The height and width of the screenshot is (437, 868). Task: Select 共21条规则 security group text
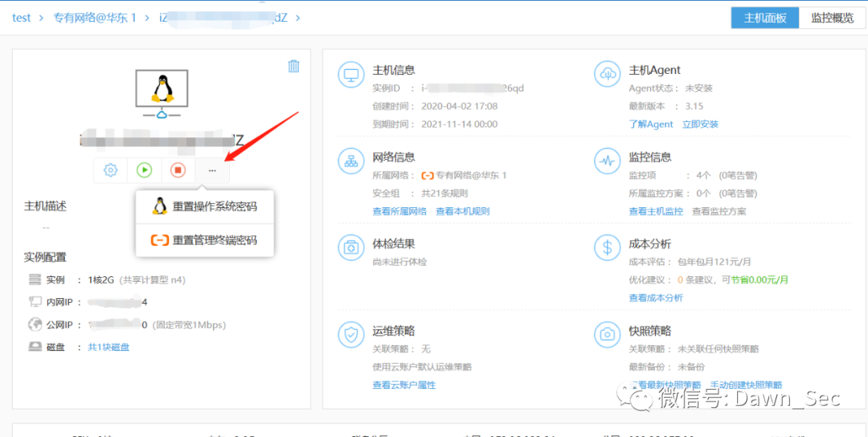click(x=445, y=194)
